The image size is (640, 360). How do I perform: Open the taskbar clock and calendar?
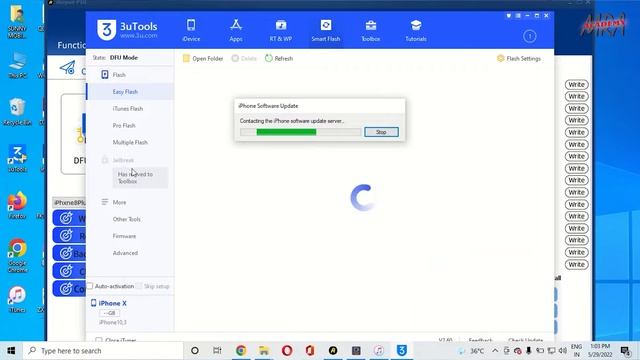click(x=600, y=351)
